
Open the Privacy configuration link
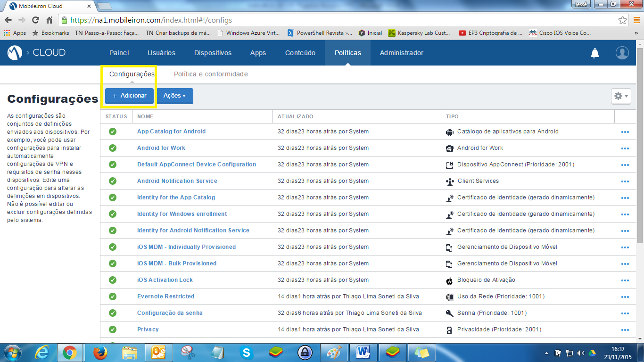coord(148,329)
